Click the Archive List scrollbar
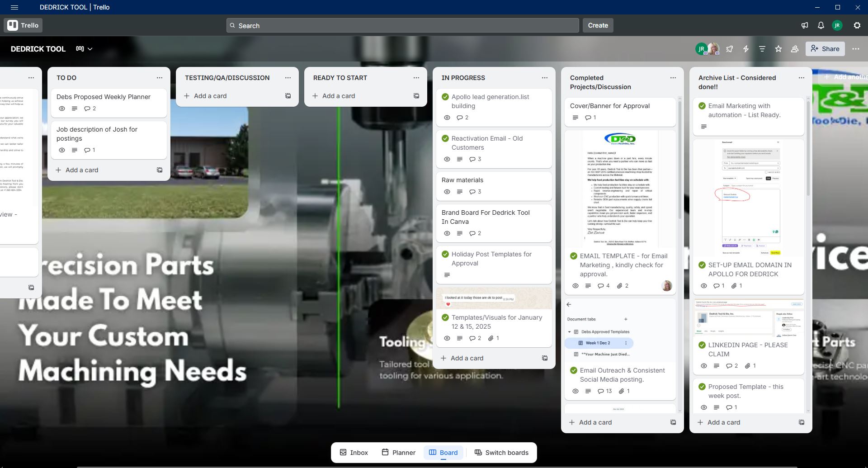The image size is (868, 468). tap(808, 148)
